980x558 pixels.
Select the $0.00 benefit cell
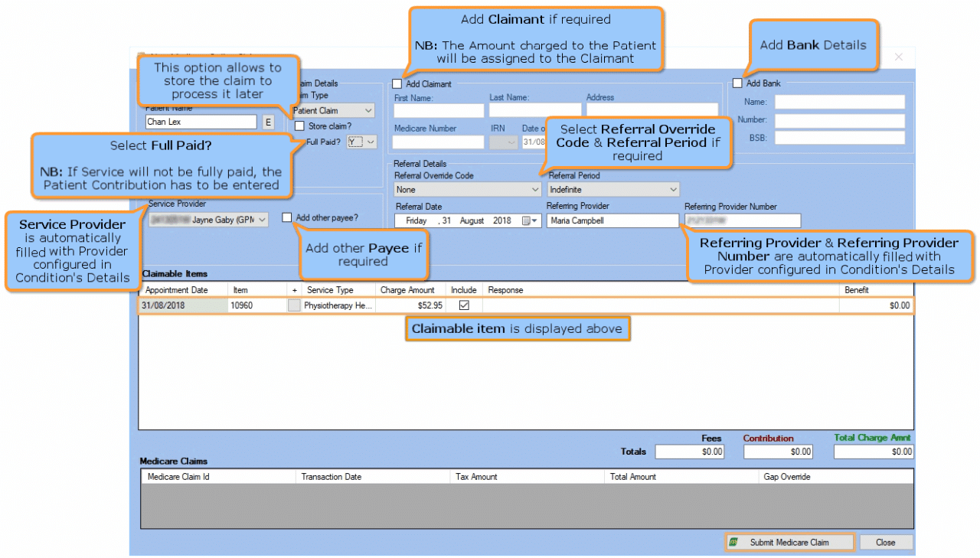coord(877,305)
